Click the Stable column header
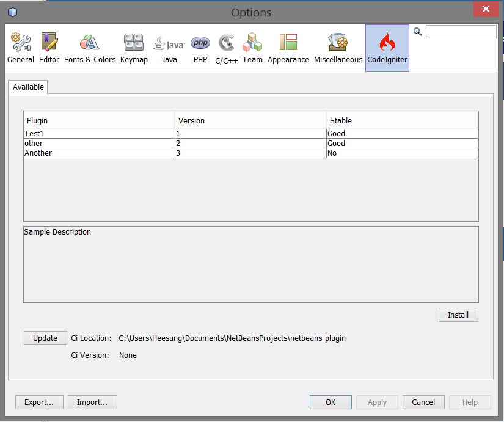 tap(403, 120)
